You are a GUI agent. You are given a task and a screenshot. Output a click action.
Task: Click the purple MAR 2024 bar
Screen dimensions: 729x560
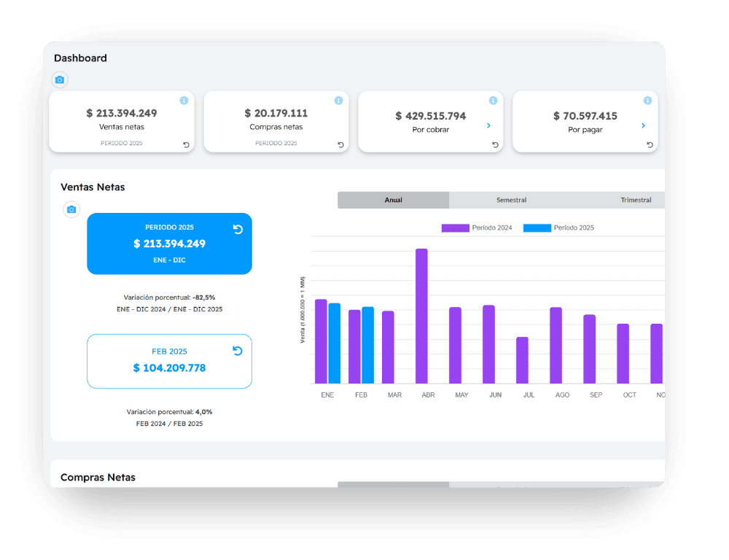(389, 347)
